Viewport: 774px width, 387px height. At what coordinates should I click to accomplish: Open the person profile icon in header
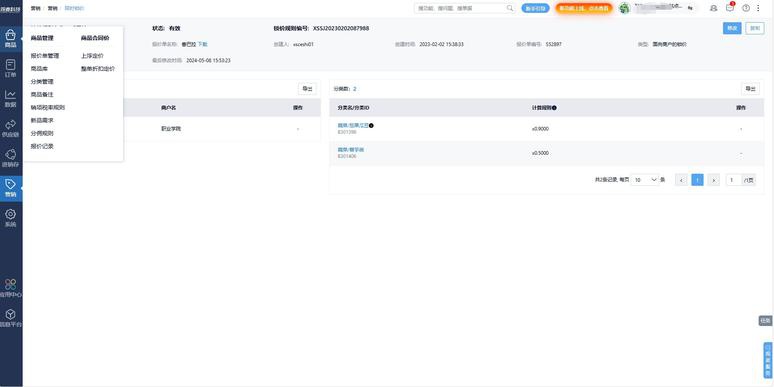click(x=713, y=8)
